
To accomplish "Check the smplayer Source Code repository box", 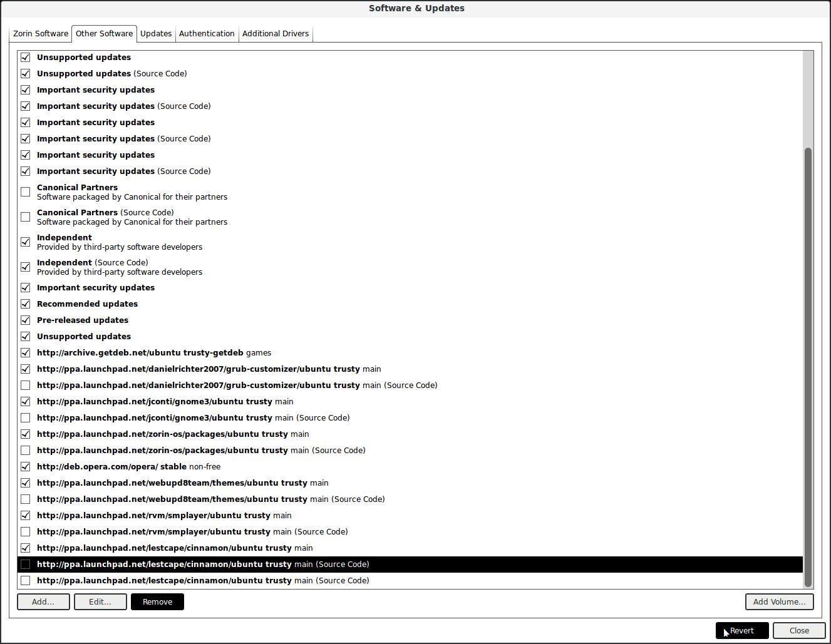I will point(26,532).
